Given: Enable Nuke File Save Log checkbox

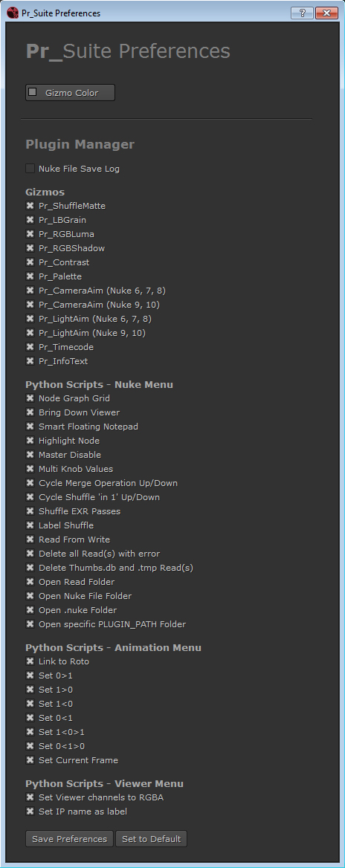Looking at the screenshot, I should pyautogui.click(x=30, y=168).
